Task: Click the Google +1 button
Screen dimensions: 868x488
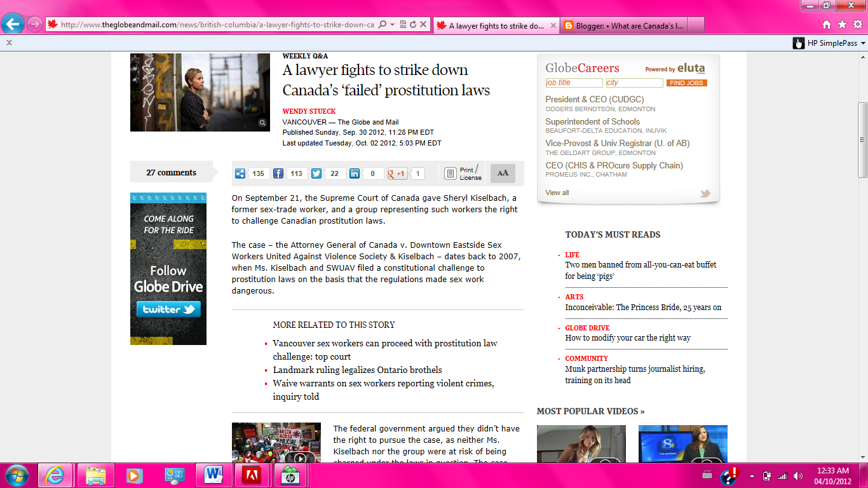Action: pos(398,173)
